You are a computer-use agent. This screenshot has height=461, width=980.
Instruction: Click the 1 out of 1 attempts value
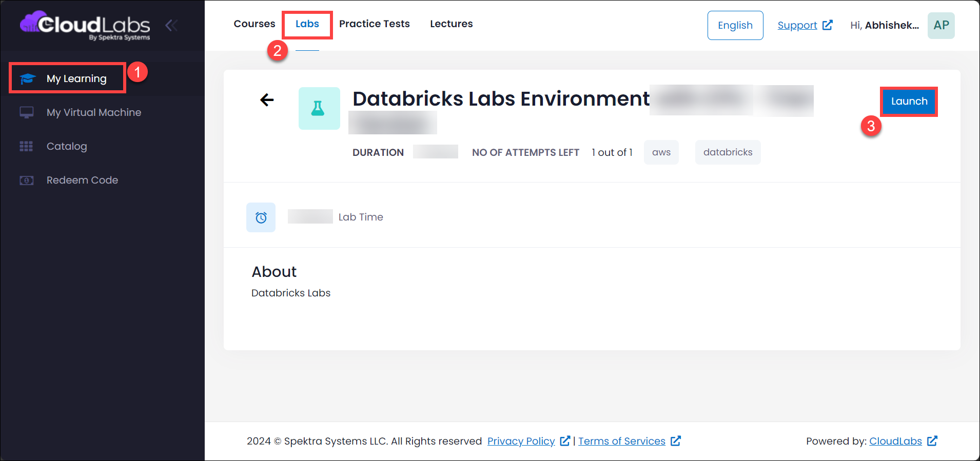(612, 152)
